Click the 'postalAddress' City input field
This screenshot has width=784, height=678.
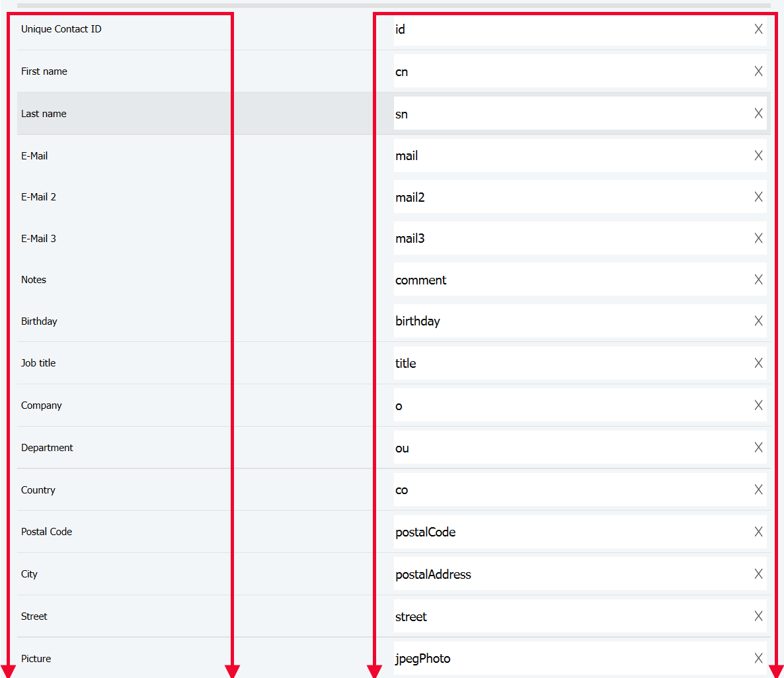click(x=568, y=574)
